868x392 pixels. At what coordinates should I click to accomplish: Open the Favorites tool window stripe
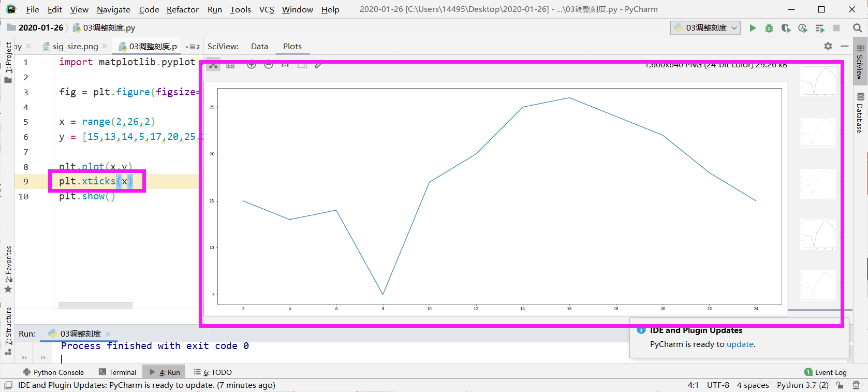8,269
